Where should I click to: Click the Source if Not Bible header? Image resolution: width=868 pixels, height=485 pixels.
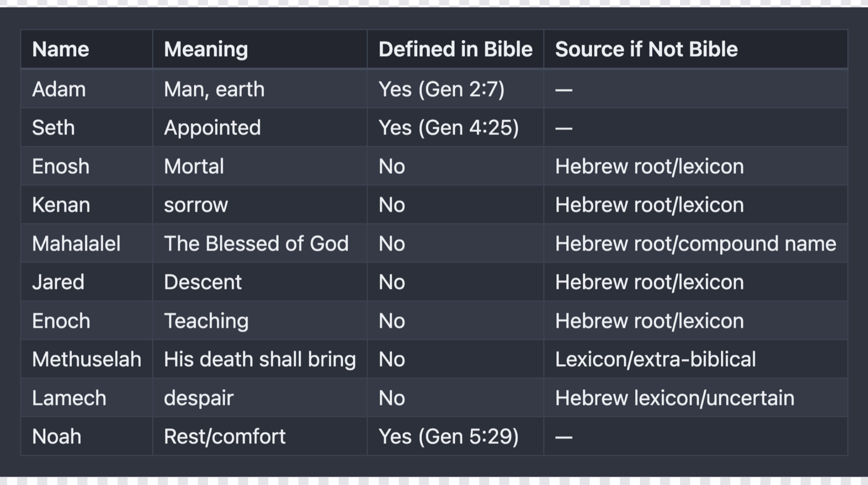[x=646, y=49]
